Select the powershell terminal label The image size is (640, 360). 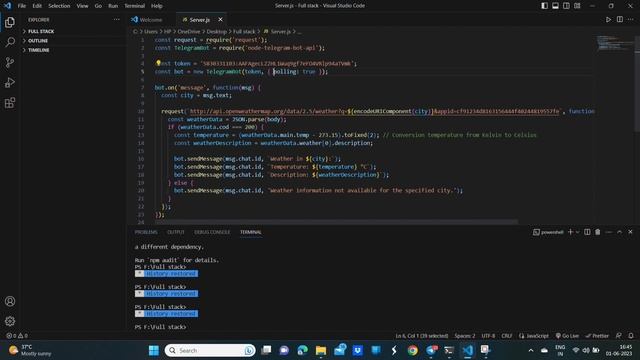[548, 232]
